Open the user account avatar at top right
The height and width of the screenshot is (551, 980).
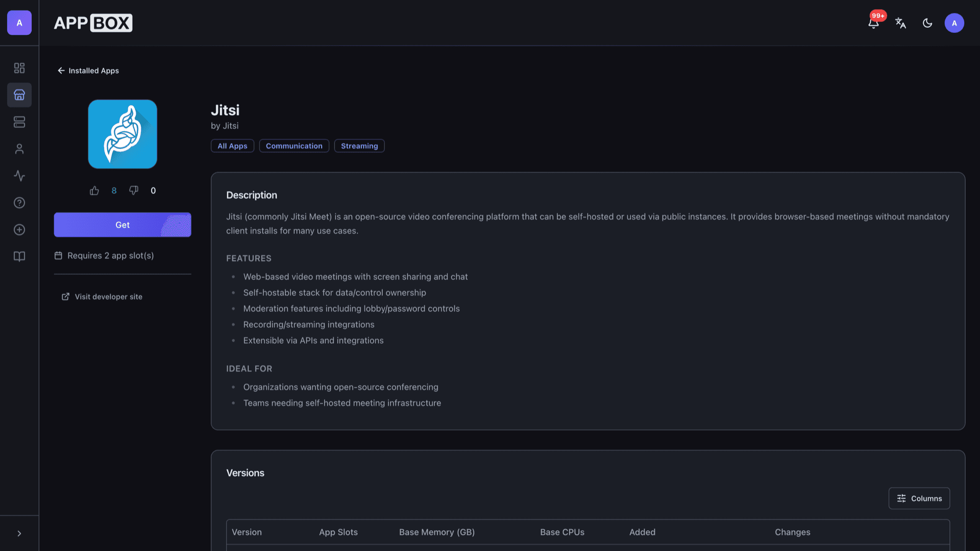point(954,23)
